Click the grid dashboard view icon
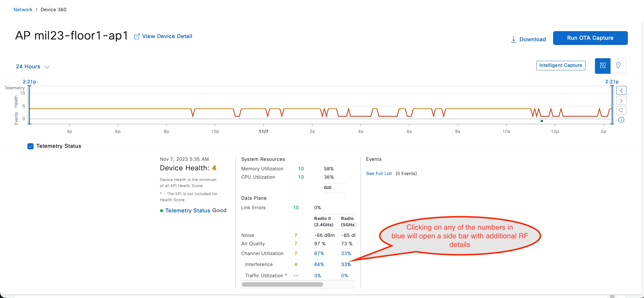This screenshot has width=644, height=298. 603,66
